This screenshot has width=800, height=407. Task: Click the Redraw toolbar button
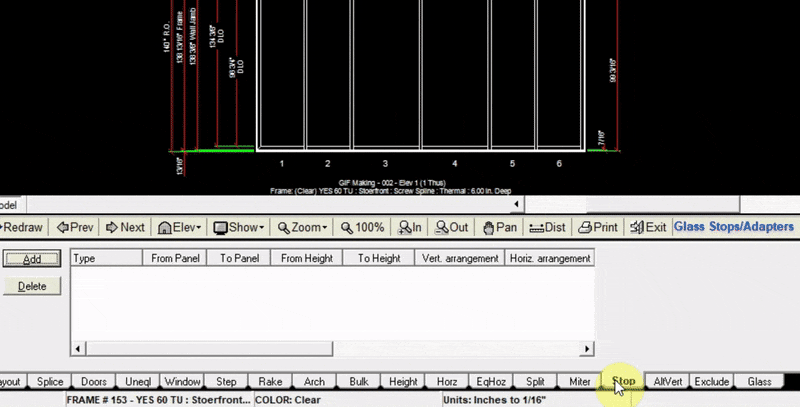22,227
